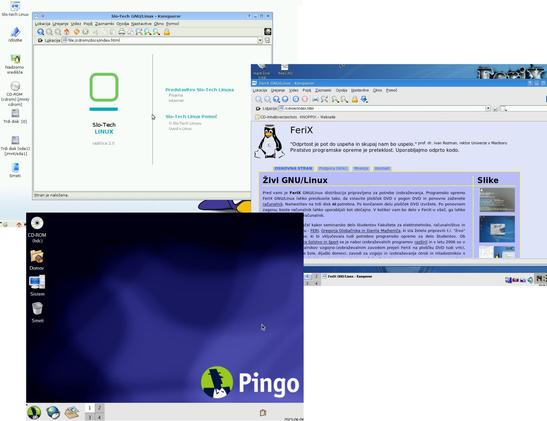Image resolution: width=547 pixels, height=421 pixels.
Task: Open Urejanje menu in Slo-Tech Konqueror
Action: (x=60, y=24)
